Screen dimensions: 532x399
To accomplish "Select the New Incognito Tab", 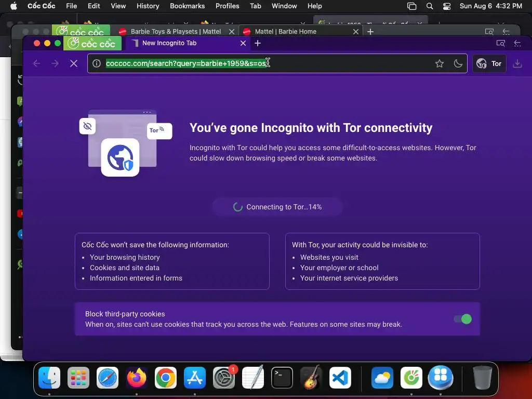I will click(x=187, y=43).
